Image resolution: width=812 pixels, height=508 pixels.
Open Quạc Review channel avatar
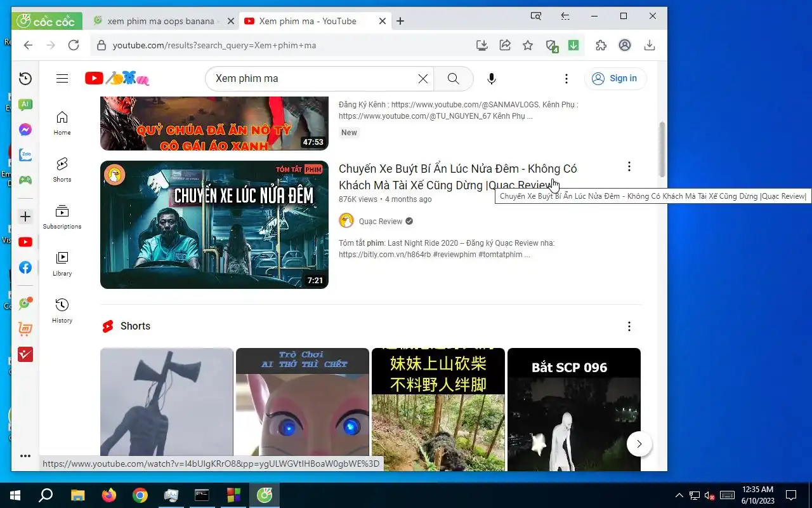pyautogui.click(x=346, y=221)
